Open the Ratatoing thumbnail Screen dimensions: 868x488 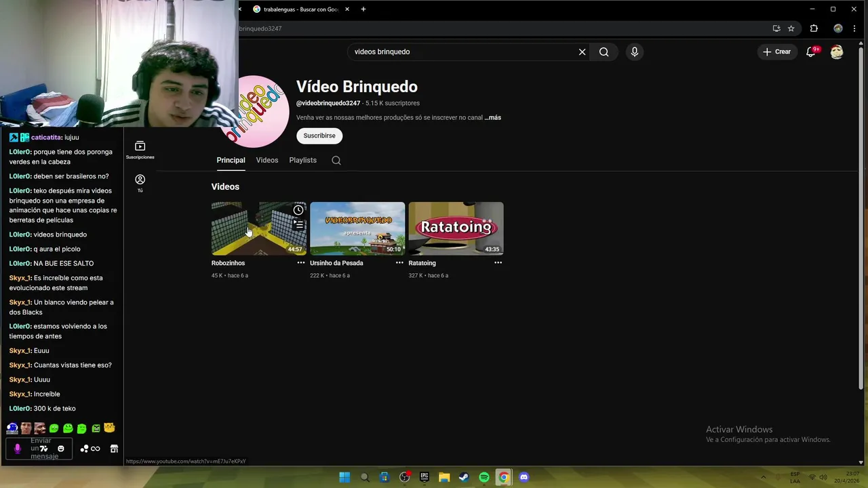coord(456,228)
